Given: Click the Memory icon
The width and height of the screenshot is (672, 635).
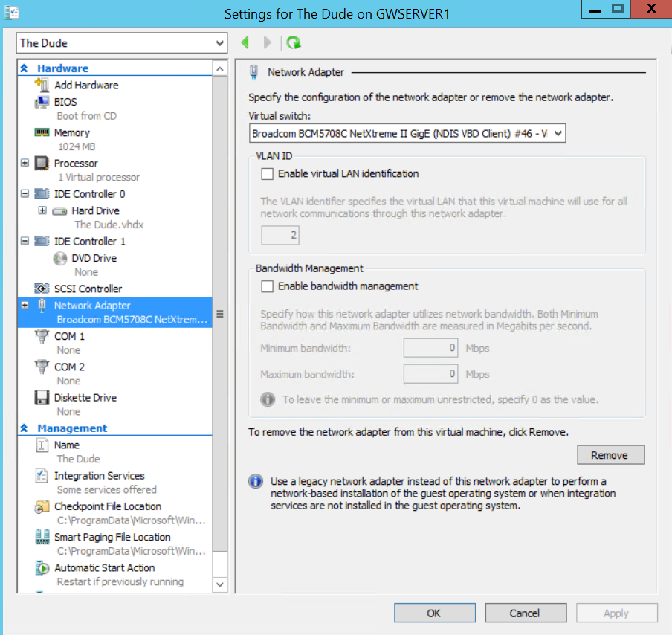Looking at the screenshot, I should click(x=41, y=132).
